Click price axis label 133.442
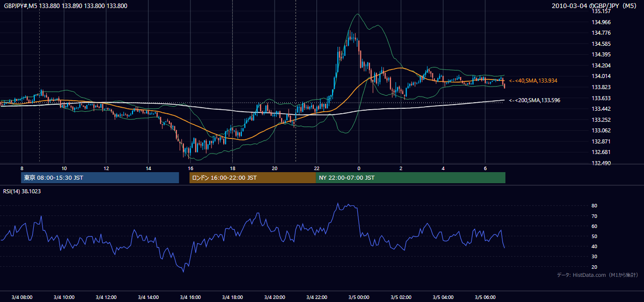The height and width of the screenshot is (302, 644). (601, 109)
